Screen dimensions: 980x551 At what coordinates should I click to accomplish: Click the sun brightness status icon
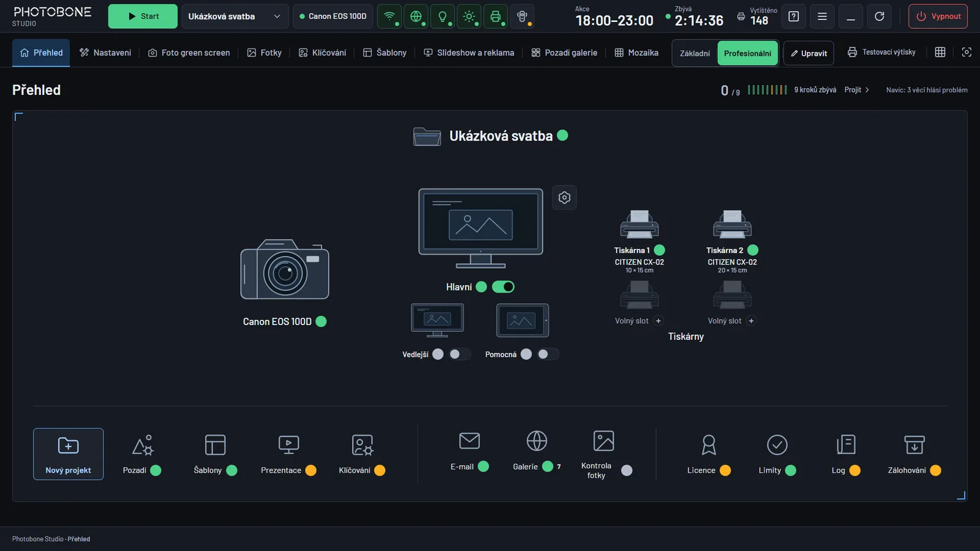point(469,17)
